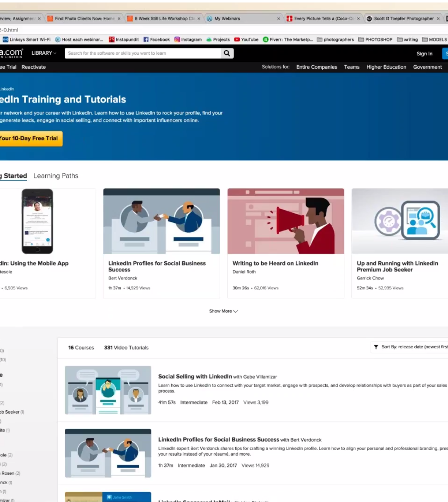The image size is (448, 502).
Task: Open the Instapundit bookmark
Action: click(124, 40)
